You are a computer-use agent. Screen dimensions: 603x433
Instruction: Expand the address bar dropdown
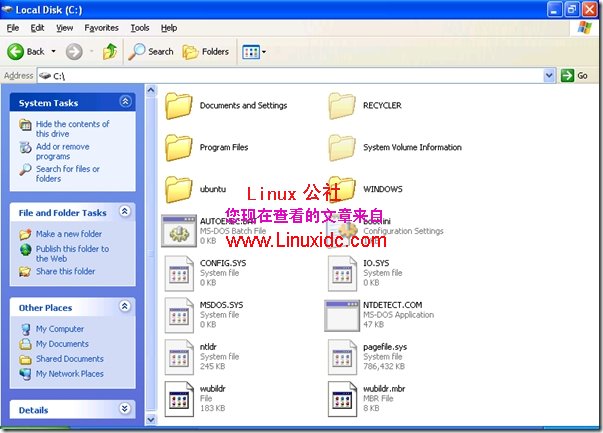click(549, 75)
